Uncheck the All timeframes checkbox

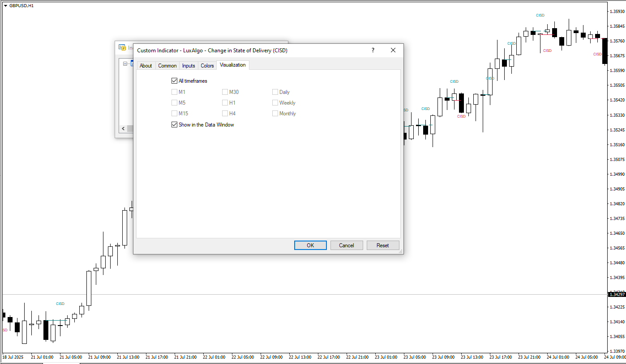point(175,81)
